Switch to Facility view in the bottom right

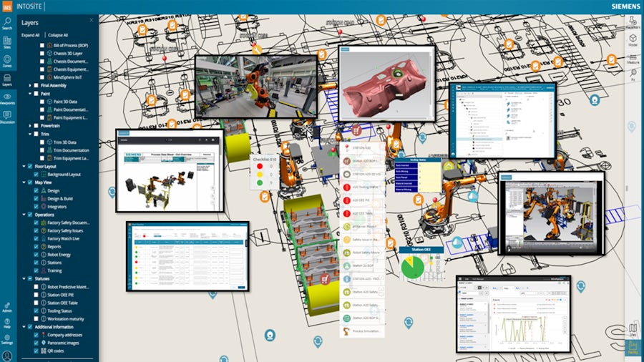pos(633,348)
